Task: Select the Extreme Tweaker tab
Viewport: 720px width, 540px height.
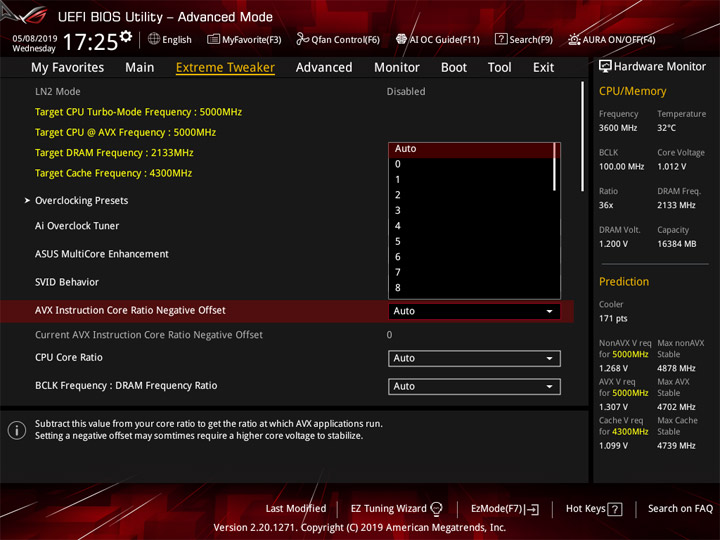Action: [225, 68]
